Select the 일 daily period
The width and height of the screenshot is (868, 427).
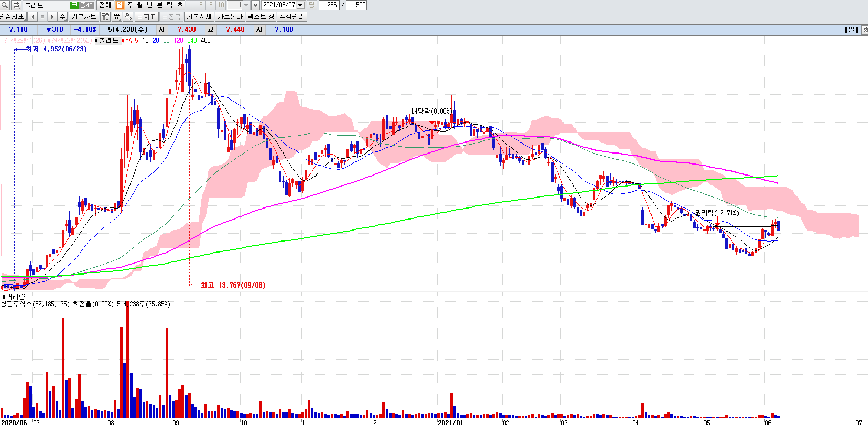pos(120,5)
